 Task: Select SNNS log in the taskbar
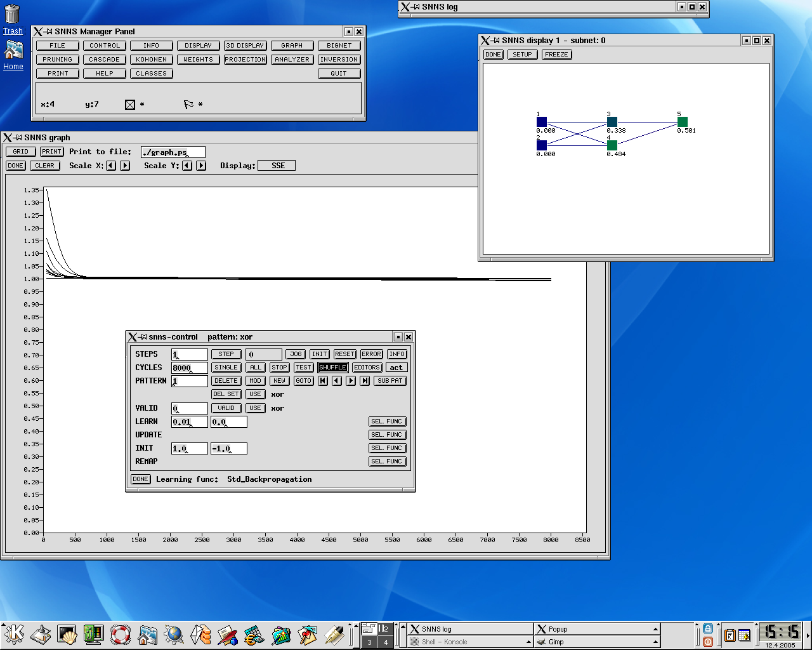[470, 629]
